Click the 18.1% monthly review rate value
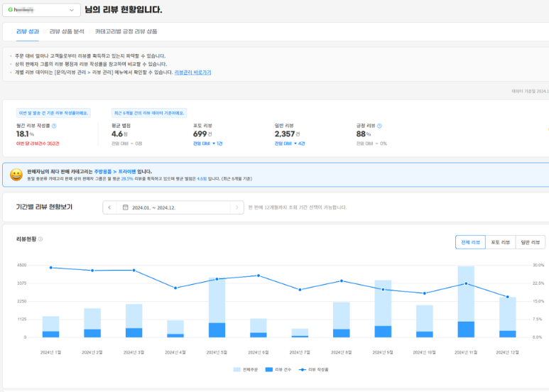549x392 pixels. click(25, 134)
